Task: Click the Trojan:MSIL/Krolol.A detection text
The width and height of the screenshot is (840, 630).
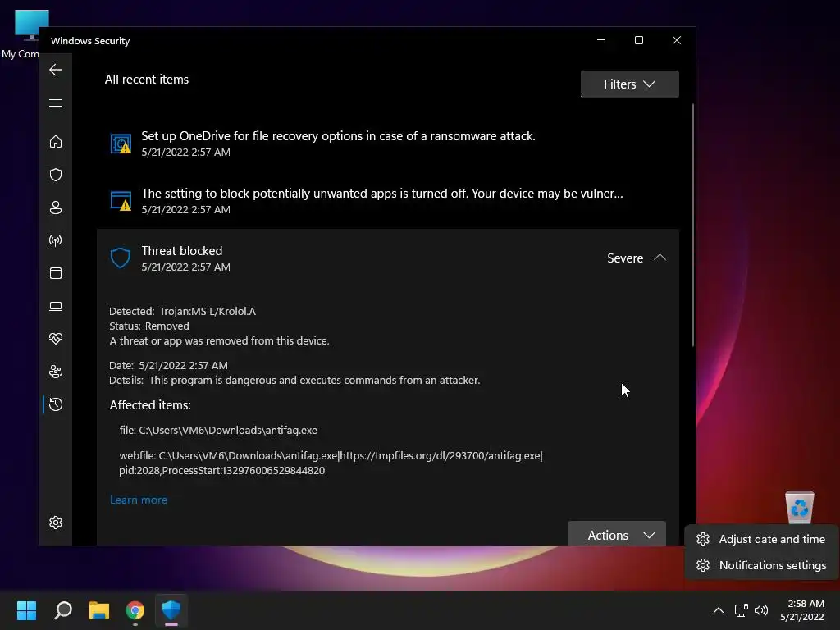Action: click(208, 311)
